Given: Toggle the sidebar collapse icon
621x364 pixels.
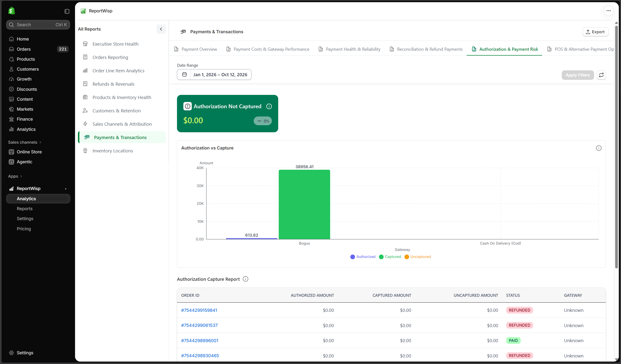Looking at the screenshot, I should pyautogui.click(x=67, y=11).
